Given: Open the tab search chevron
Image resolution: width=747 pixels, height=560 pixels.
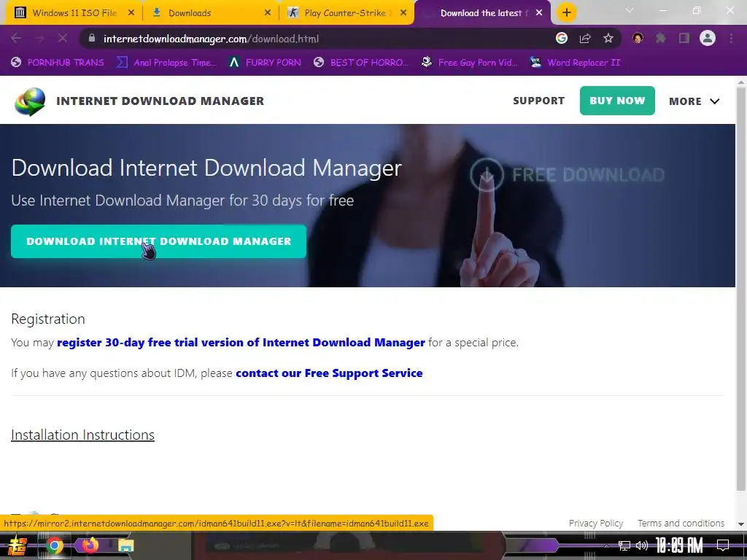Looking at the screenshot, I should (630, 10).
